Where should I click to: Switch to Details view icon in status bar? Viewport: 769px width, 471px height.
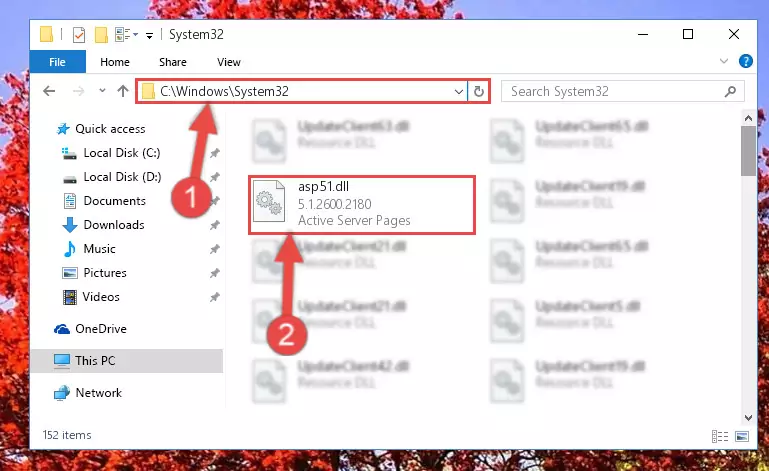pos(720,436)
